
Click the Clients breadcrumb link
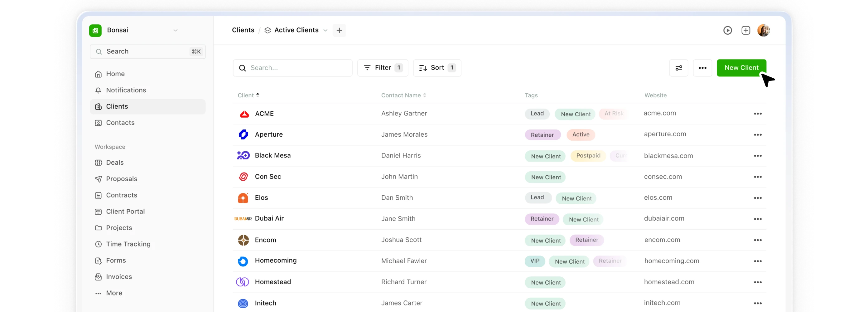(x=243, y=30)
